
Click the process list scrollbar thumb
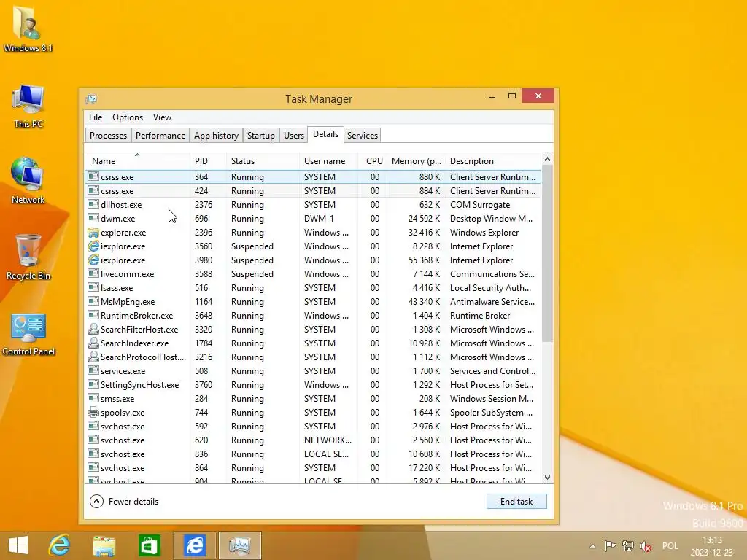point(547,253)
